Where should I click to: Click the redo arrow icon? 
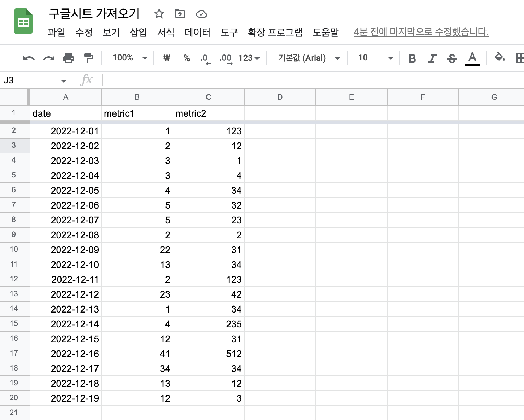(49, 58)
